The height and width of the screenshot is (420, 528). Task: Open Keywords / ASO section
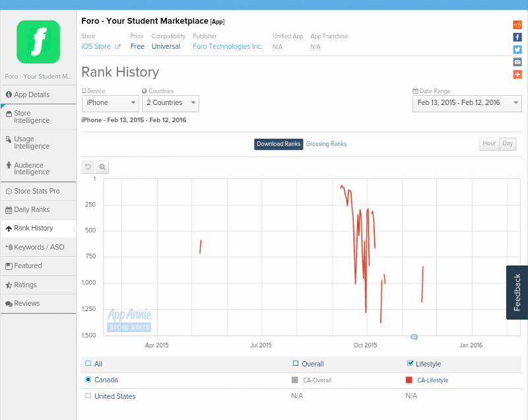tap(38, 247)
